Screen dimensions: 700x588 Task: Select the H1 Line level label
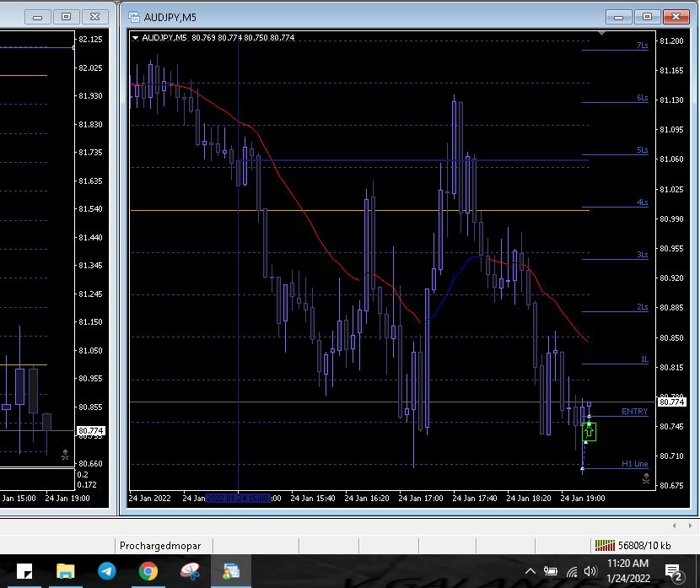pyautogui.click(x=634, y=464)
